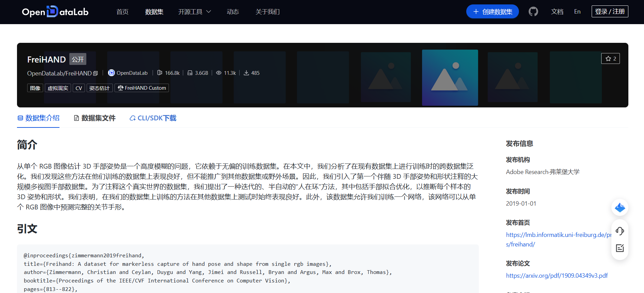This screenshot has height=293, width=644.
Task: Open the OpenDataLab logo home link
Action: tap(55, 12)
